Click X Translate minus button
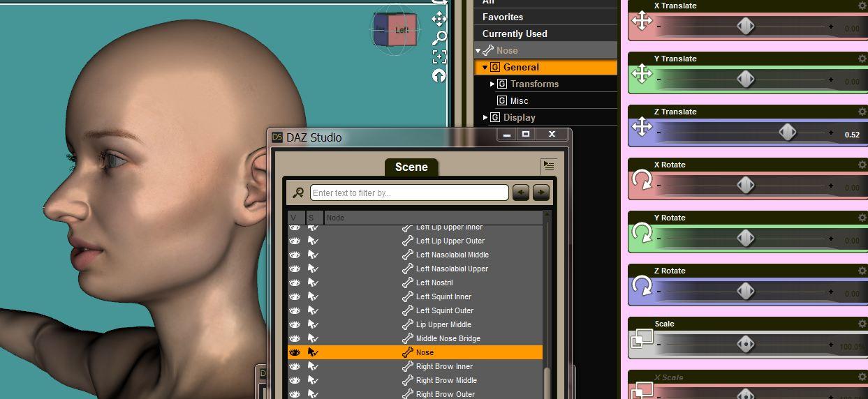The image size is (868, 399). (x=659, y=27)
